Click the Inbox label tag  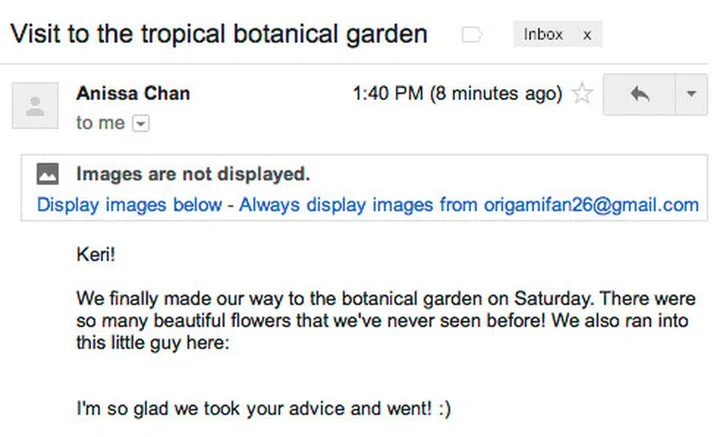544,35
